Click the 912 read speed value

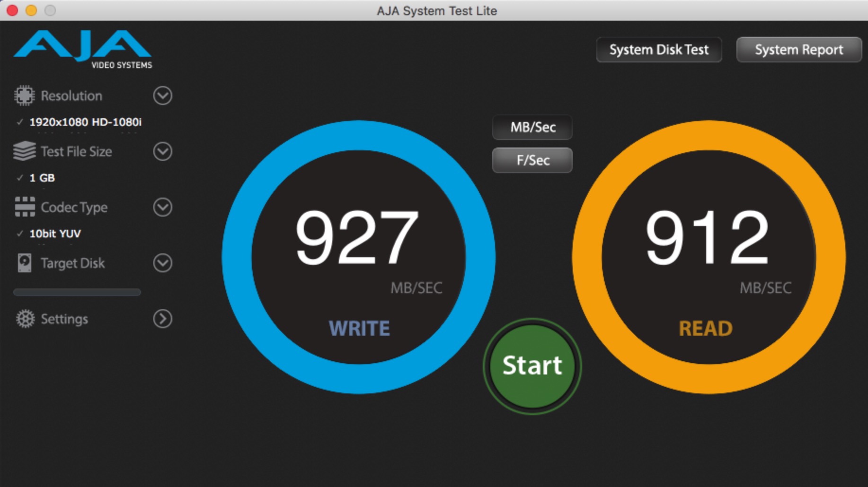point(708,237)
